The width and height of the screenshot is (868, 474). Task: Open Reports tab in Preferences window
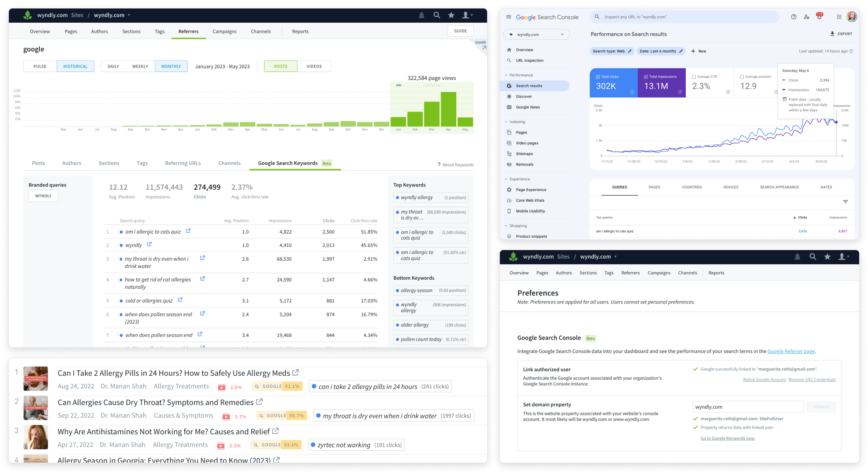716,273
